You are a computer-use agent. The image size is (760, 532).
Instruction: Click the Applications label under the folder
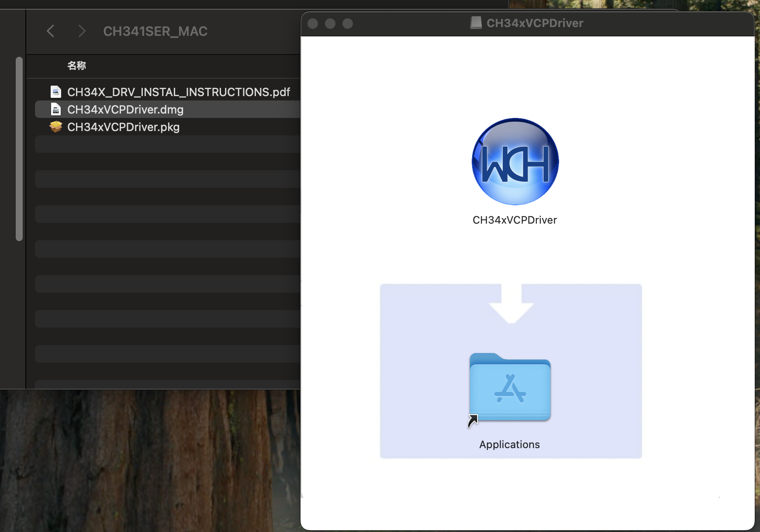510,444
